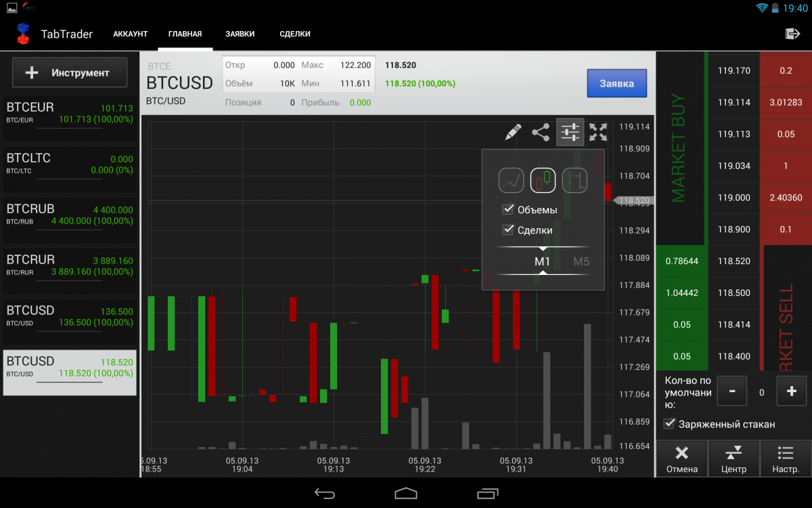
Task: Select BTCUSD 136.500 instrument
Action: (70, 321)
